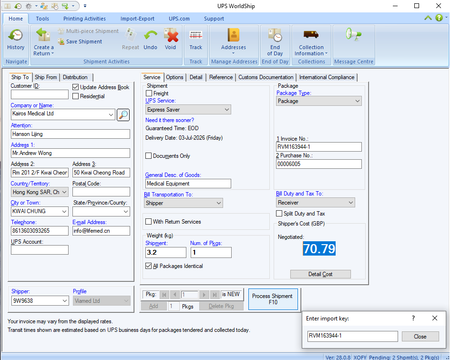The image size is (450, 360).
Task: Click the 'Need it there sooner?' link
Action: point(169,120)
